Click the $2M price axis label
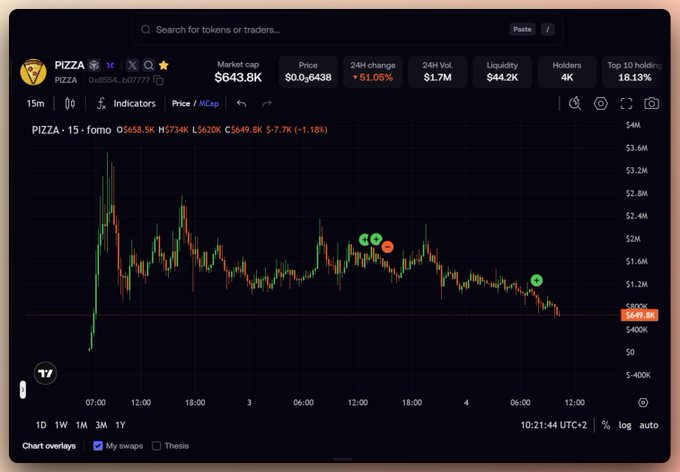The image size is (680, 472). (x=633, y=239)
